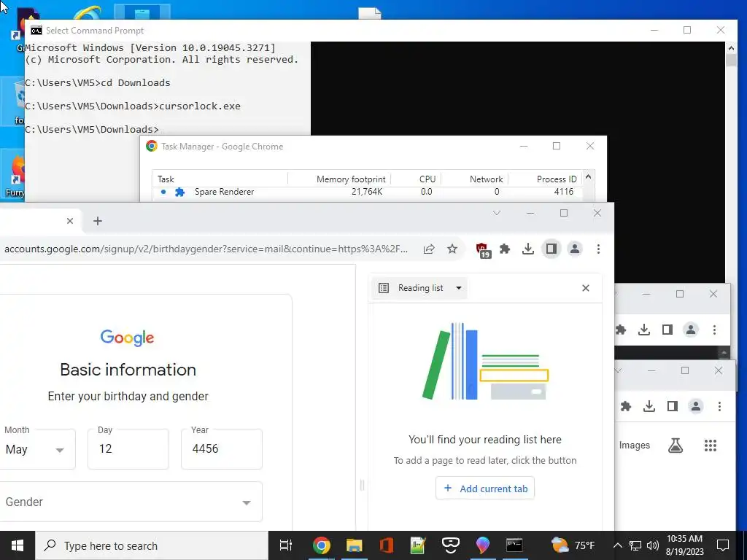Toggle side panel in bottom-right Chrome window

point(672,406)
